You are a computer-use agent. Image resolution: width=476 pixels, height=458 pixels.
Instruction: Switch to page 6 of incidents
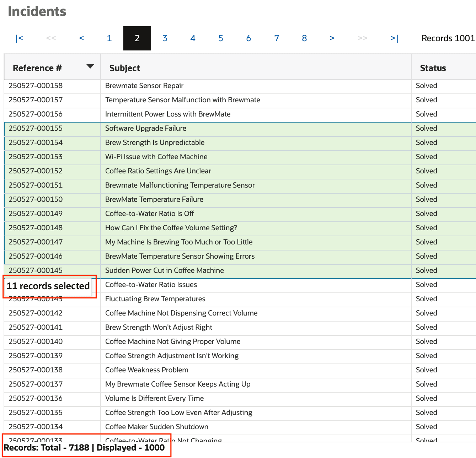[248, 38]
